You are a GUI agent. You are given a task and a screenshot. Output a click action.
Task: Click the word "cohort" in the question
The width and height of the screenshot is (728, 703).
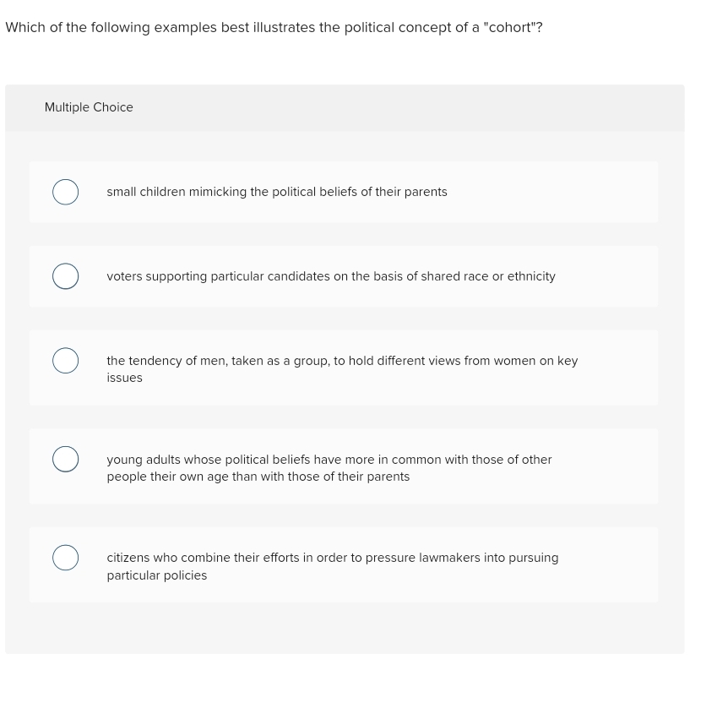510,27
